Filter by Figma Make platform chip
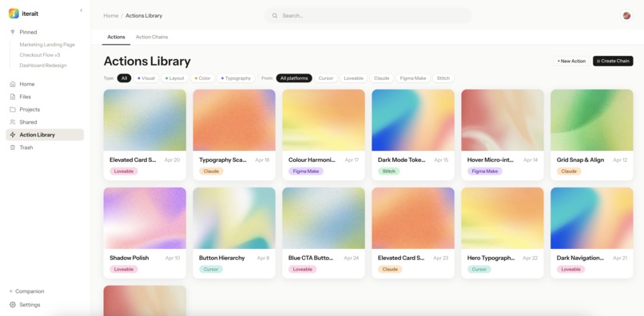 (413, 78)
